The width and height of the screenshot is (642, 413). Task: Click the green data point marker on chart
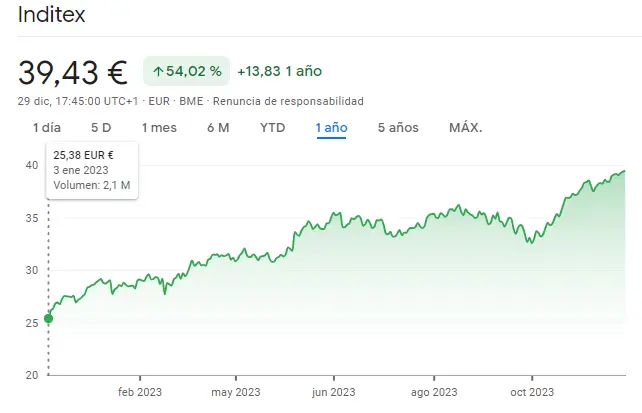click(48, 319)
